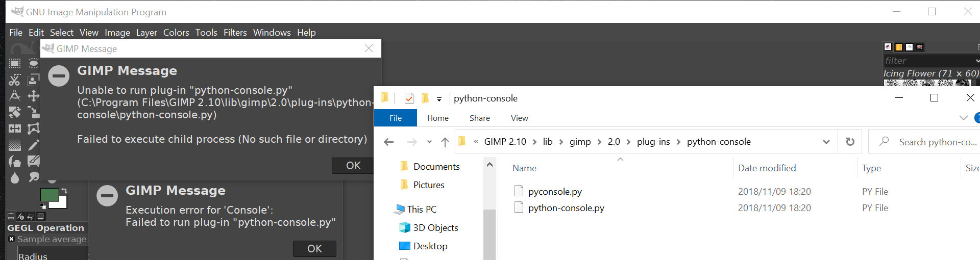Select the Gradient tool
The image size is (980, 260).
(15, 145)
